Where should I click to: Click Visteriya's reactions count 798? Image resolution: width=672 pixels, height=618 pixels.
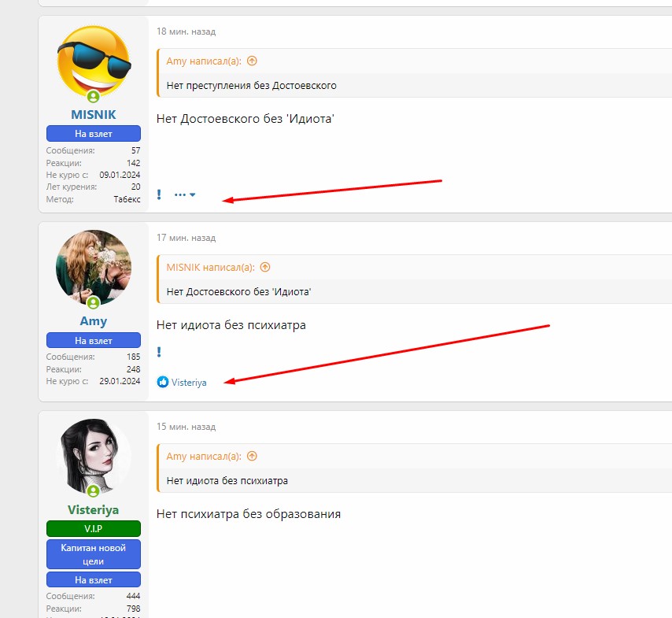pyautogui.click(x=133, y=609)
